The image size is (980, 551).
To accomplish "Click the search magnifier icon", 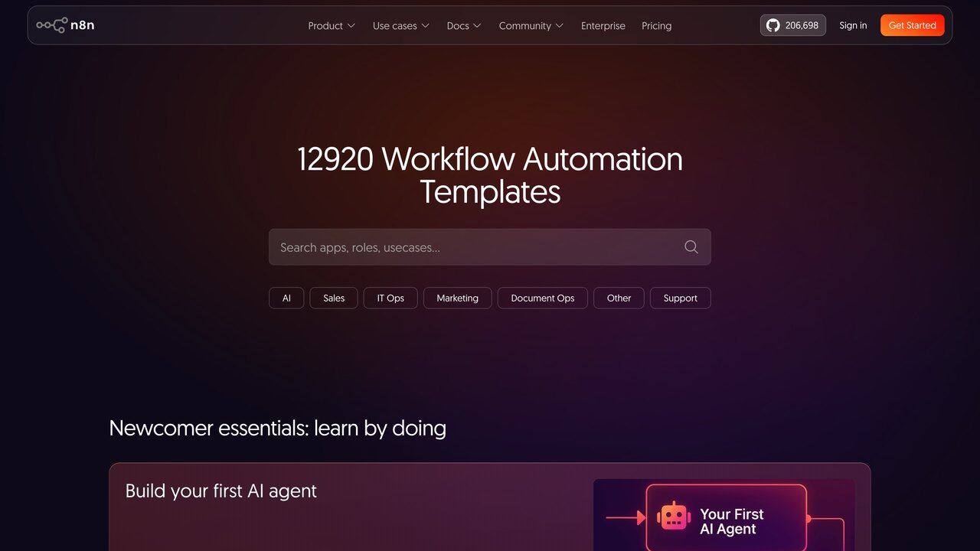I will (691, 247).
